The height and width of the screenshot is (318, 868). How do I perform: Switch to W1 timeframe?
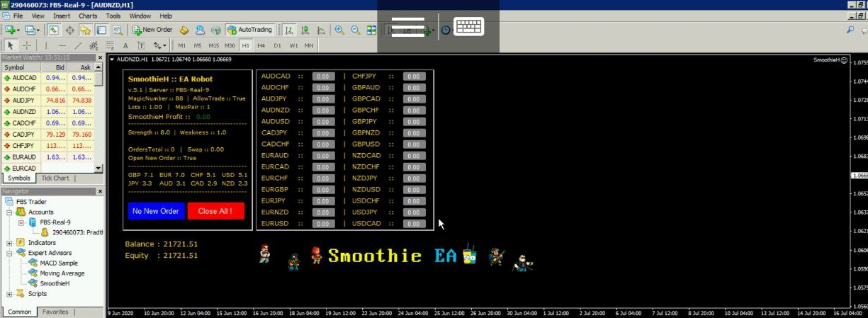click(293, 45)
